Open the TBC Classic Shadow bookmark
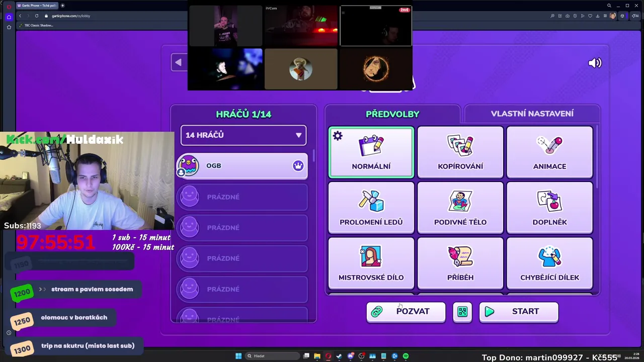The image size is (644, 362). coord(36,25)
